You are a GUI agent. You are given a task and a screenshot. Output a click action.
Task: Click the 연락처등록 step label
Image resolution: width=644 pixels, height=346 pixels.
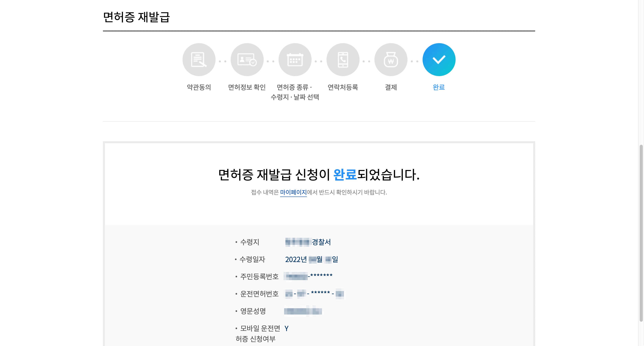point(343,87)
